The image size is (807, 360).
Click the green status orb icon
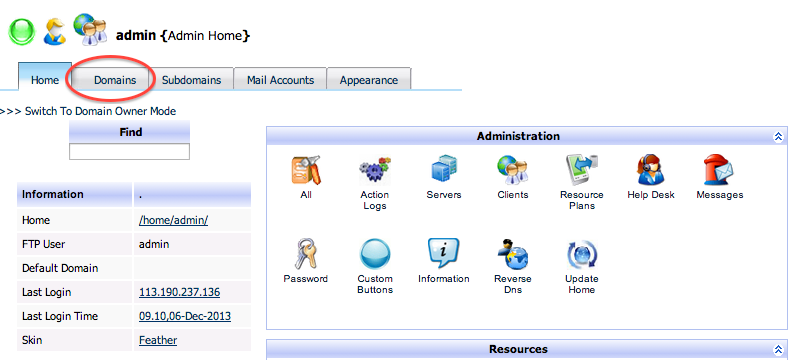(22, 31)
